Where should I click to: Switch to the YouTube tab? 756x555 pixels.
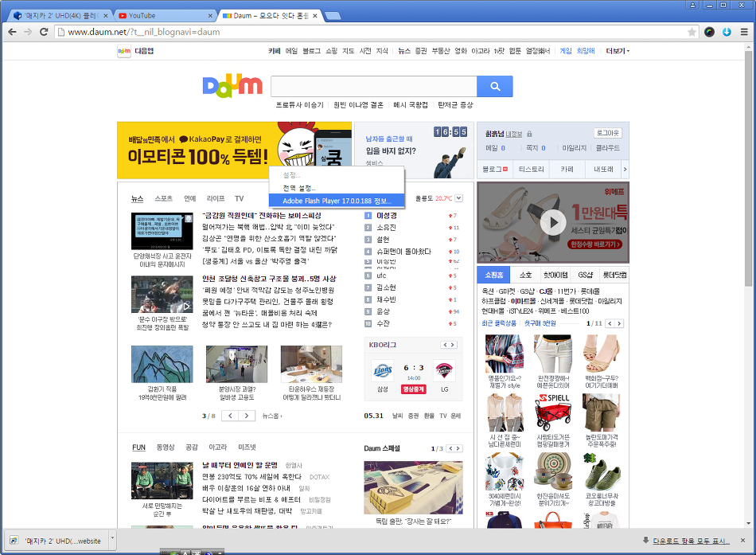pos(164,16)
